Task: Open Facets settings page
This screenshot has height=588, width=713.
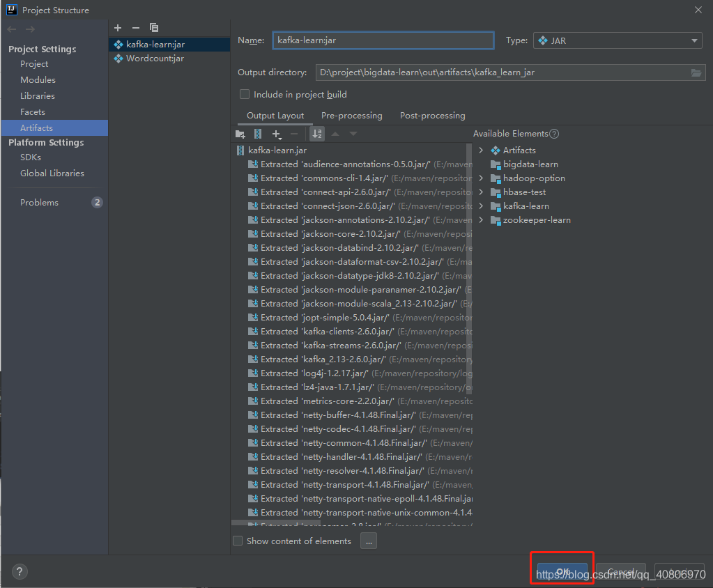Action: [x=32, y=111]
